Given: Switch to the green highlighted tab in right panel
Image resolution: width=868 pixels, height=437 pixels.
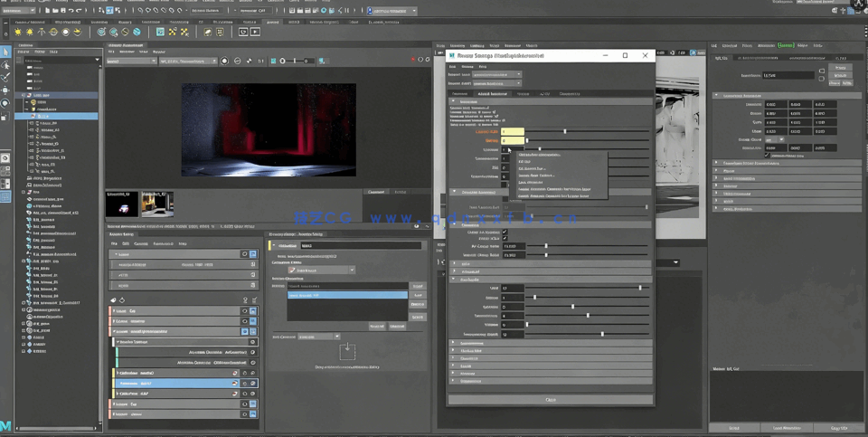Looking at the screenshot, I should 787,45.
